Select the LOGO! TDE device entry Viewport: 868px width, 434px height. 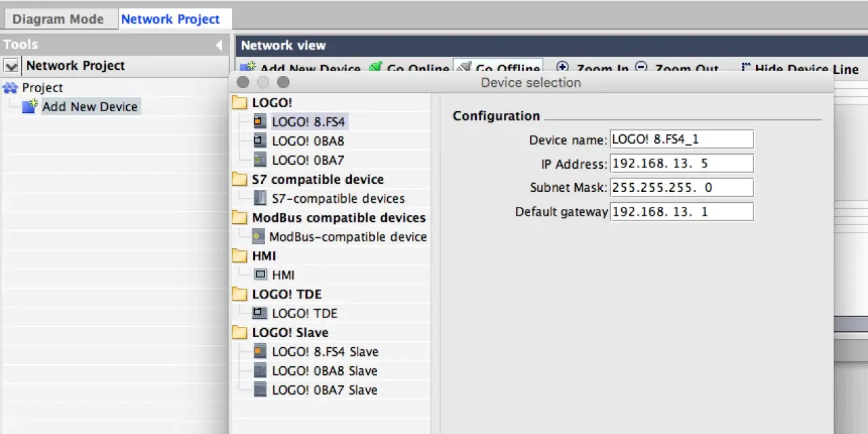[x=304, y=313]
